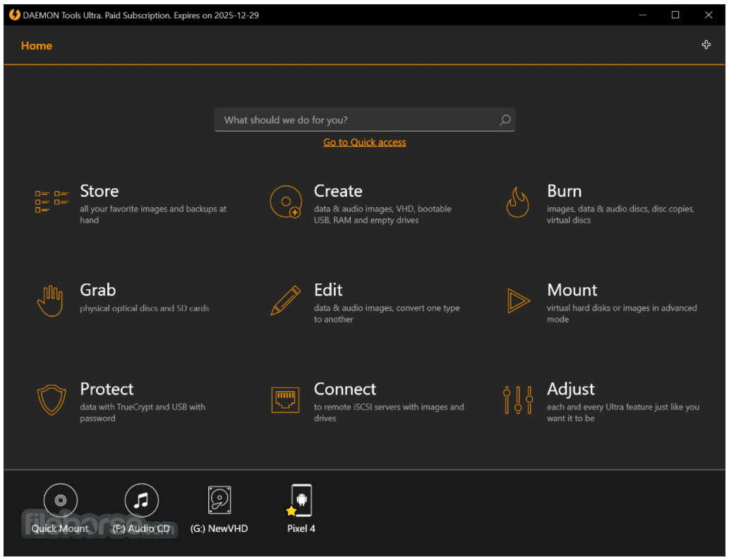Open the Mount section title
The image size is (729, 560).
click(572, 290)
